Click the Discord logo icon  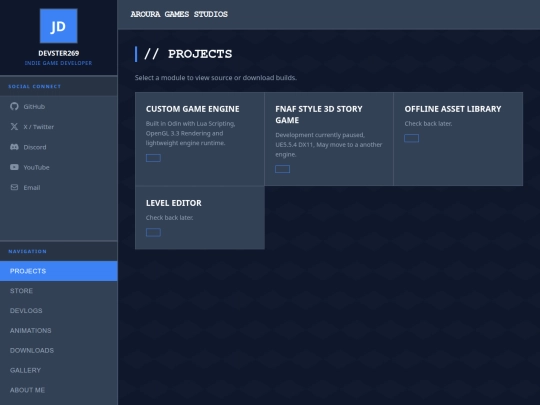tap(14, 147)
